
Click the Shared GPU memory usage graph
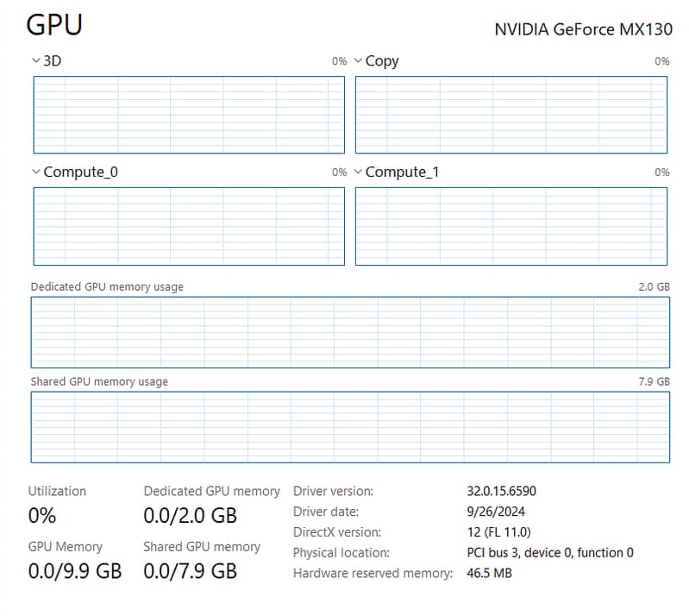350,427
